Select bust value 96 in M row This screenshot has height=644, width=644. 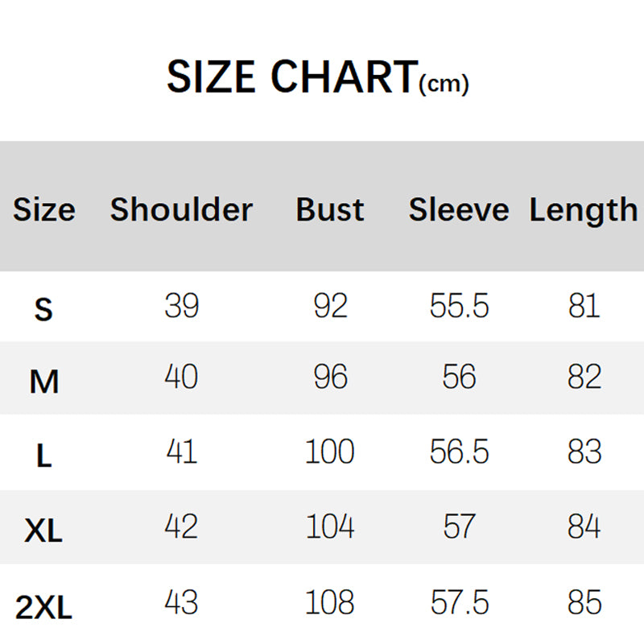click(330, 378)
